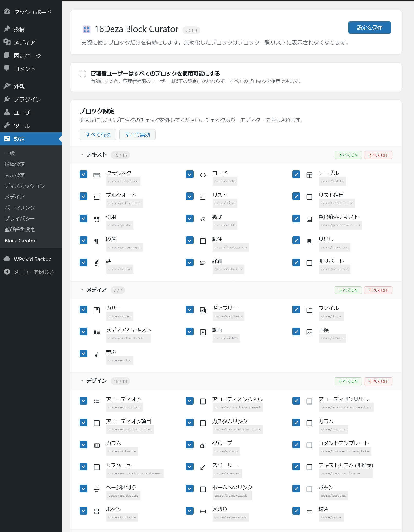Click the Classic block keyboard icon

(x=97, y=175)
